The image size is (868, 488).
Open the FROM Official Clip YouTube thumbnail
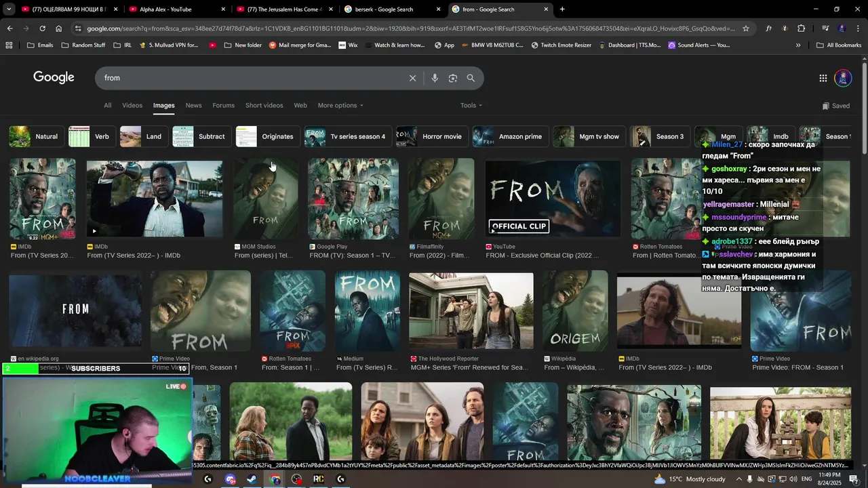(x=553, y=199)
